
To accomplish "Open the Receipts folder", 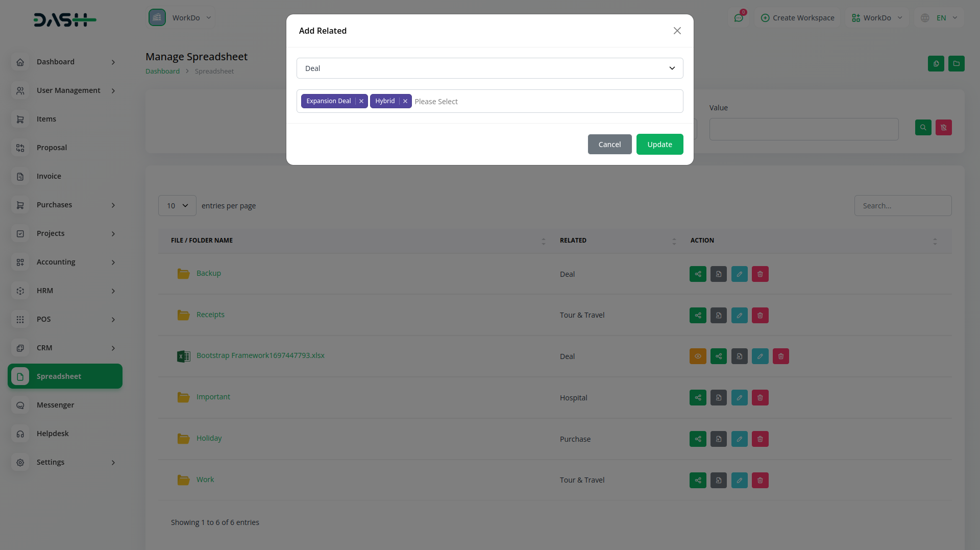I will pos(210,315).
